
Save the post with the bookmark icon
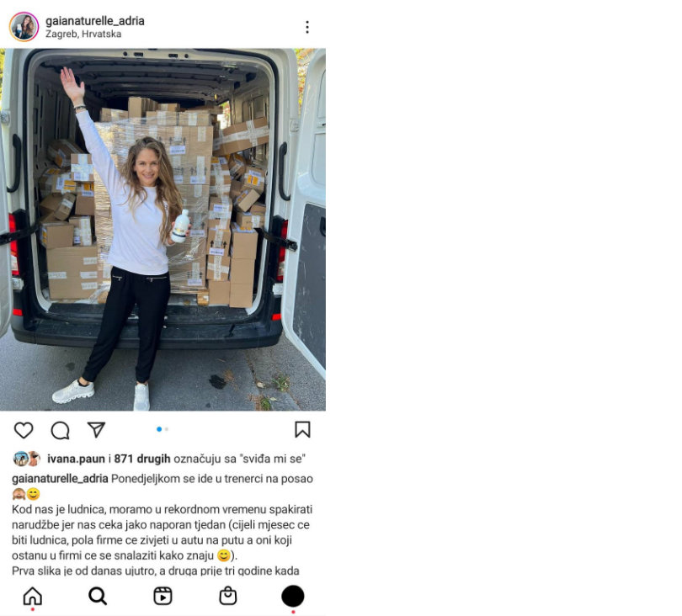(302, 429)
